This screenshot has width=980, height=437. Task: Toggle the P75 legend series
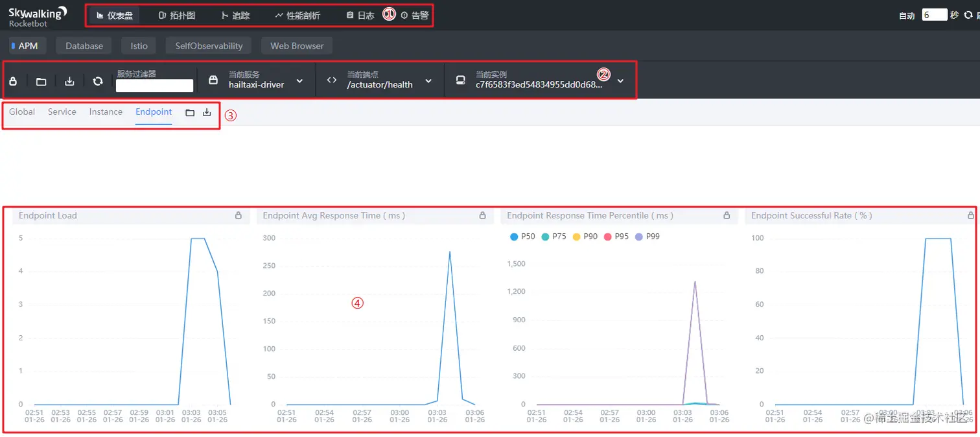pos(554,237)
